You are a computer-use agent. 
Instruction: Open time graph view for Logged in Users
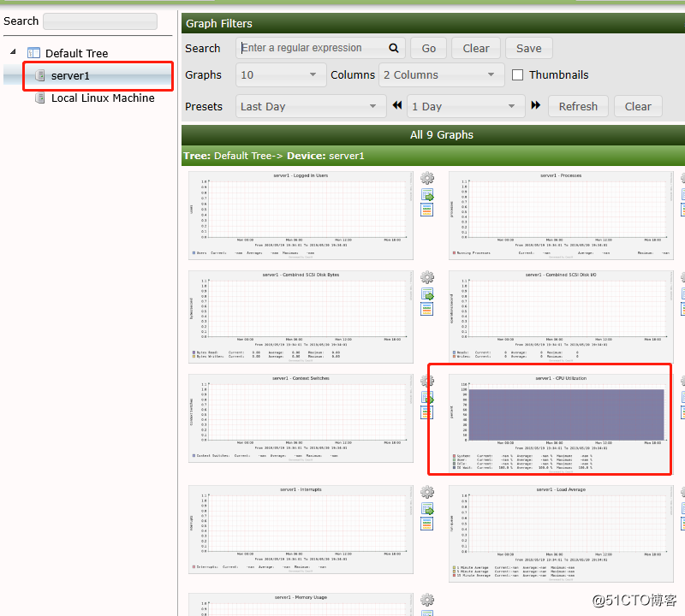coord(426,210)
